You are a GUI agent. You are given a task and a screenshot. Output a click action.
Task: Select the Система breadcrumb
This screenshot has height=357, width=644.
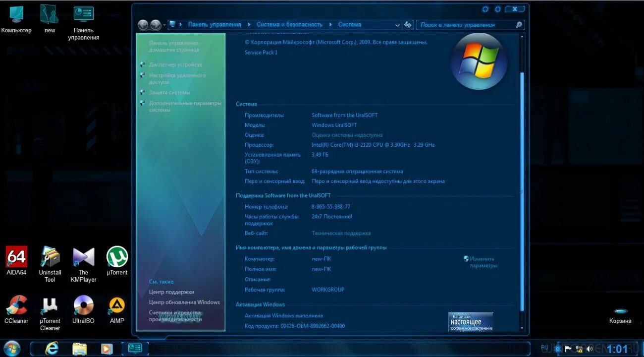click(x=350, y=24)
